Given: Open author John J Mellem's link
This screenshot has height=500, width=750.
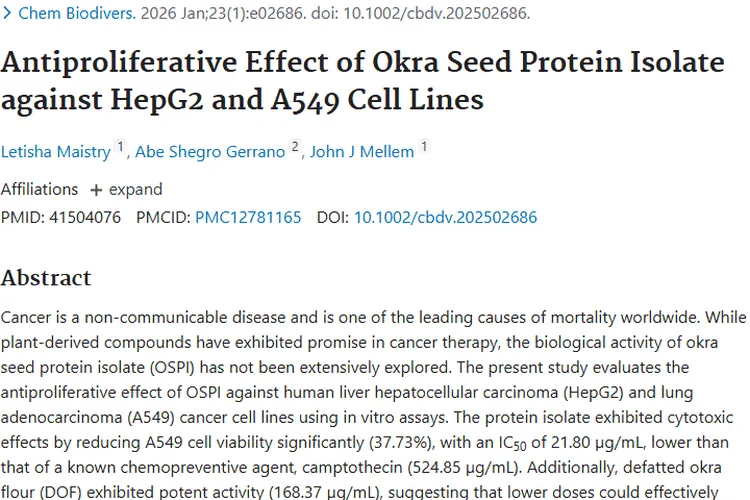Looking at the screenshot, I should click(362, 152).
